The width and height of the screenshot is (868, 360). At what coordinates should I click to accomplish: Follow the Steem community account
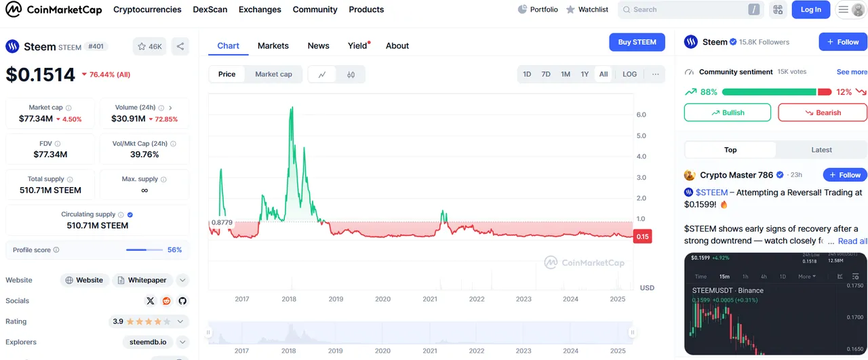tap(843, 42)
